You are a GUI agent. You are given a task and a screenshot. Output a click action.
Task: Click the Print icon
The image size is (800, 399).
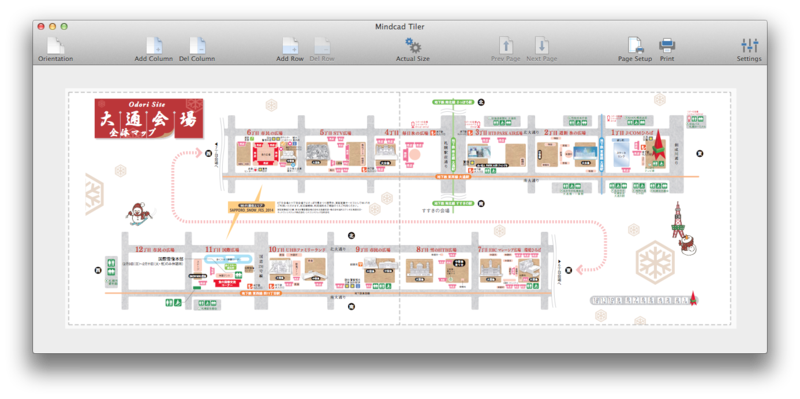(667, 46)
